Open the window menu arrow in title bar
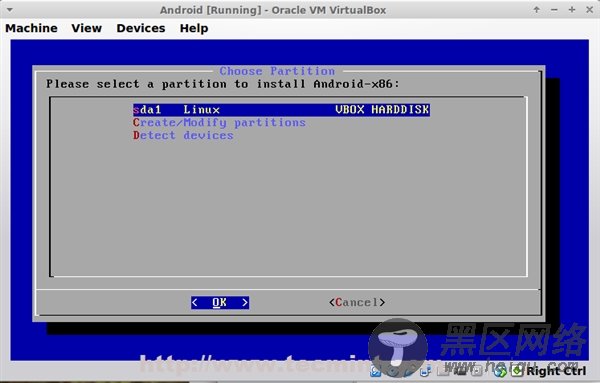 tap(10, 10)
